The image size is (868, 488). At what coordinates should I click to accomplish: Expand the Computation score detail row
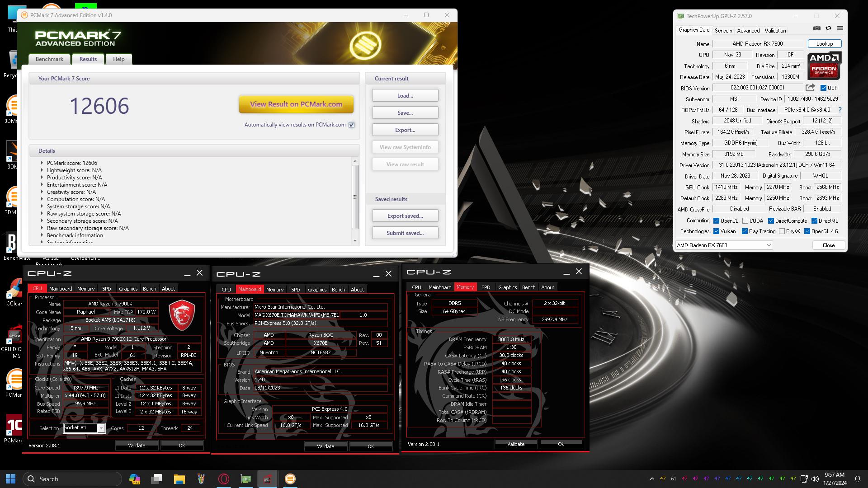(42, 199)
